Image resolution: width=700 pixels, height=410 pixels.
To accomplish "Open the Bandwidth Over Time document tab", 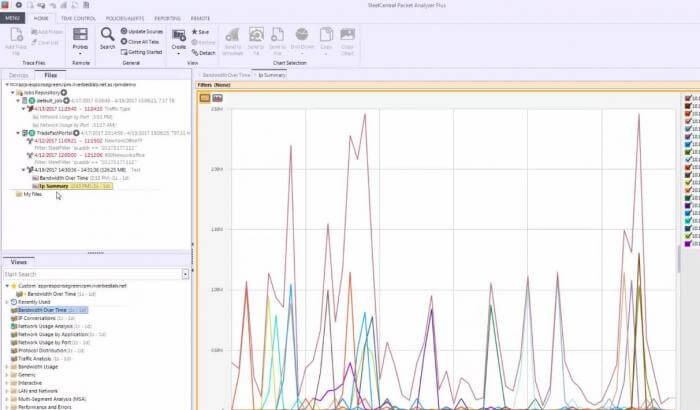I will click(x=226, y=75).
